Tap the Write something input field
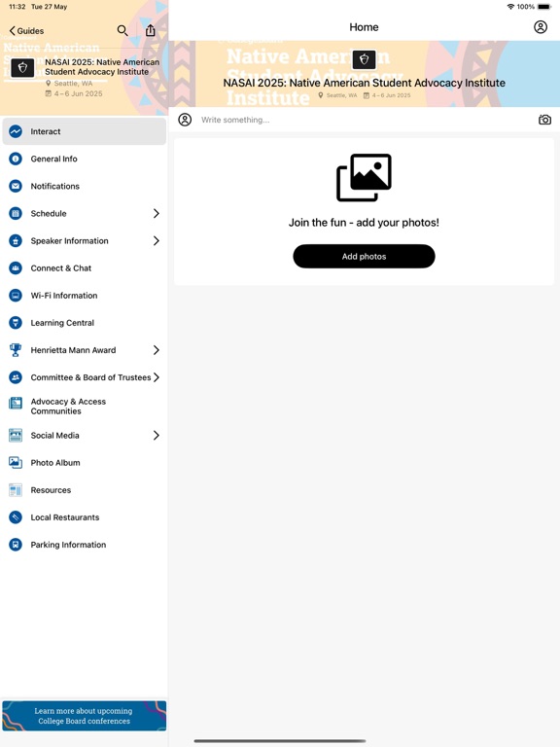 pos(366,120)
